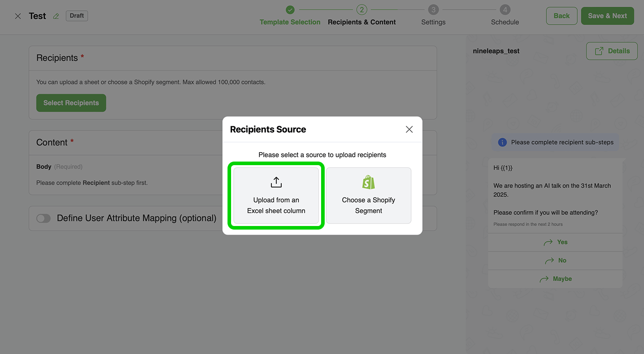Click the external link icon in Details
Screen dimensions: 644x354
coord(599,51)
